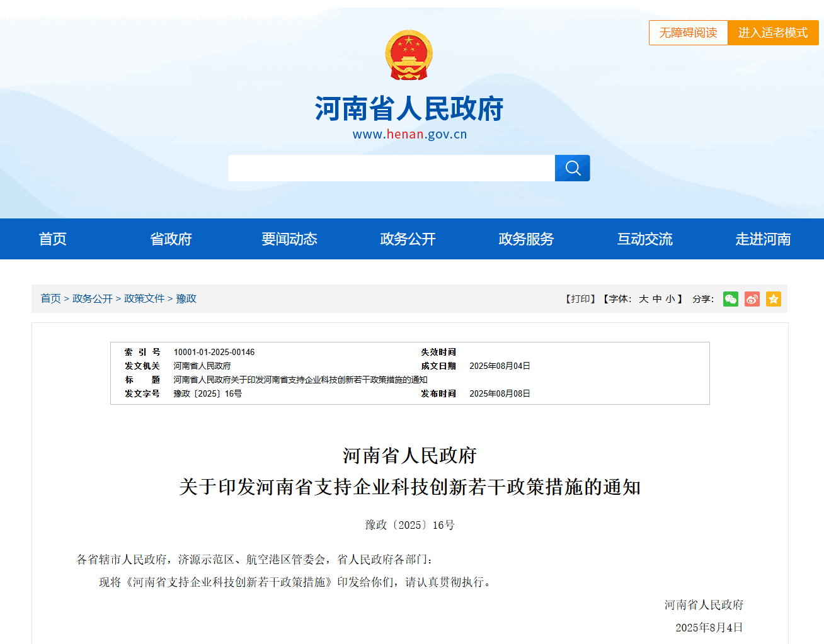Set font size to 大 (large)
Image resolution: width=824 pixels, height=644 pixels.
click(643, 299)
